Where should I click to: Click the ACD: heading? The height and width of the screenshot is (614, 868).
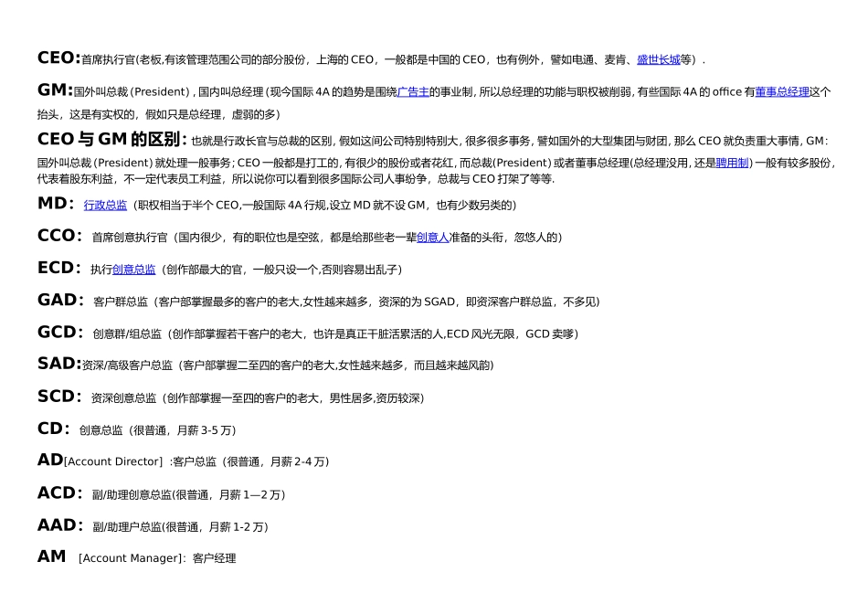(x=59, y=492)
